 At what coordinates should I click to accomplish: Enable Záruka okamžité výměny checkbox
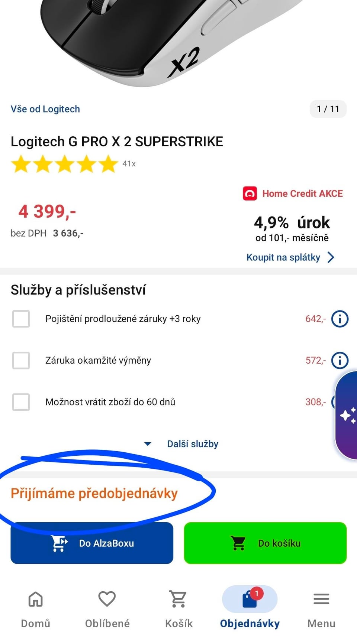coord(21,360)
